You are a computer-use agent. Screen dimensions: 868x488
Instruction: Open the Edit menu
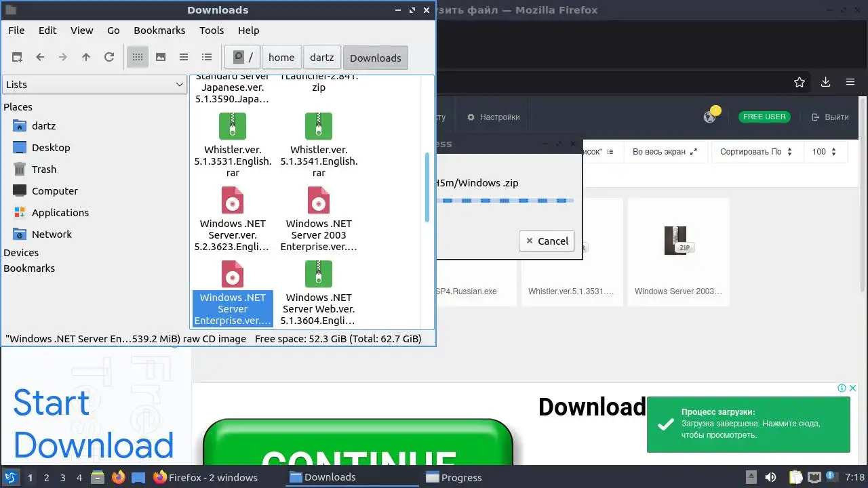pyautogui.click(x=47, y=30)
